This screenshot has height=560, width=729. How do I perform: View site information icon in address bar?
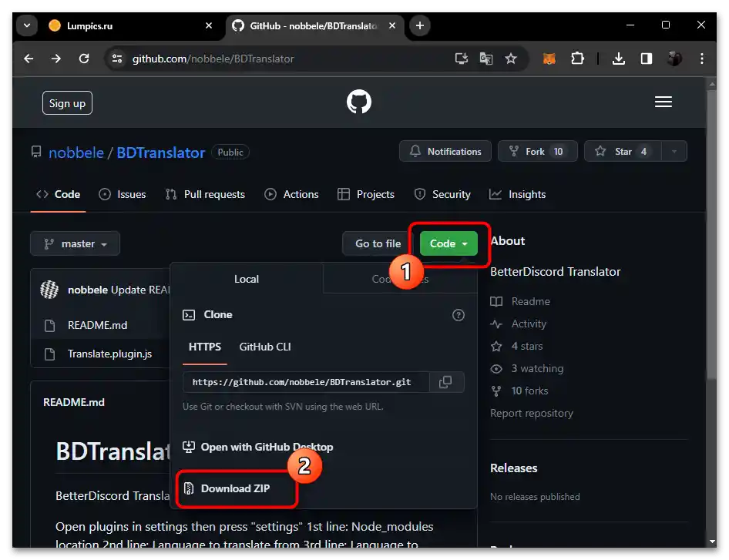point(116,59)
